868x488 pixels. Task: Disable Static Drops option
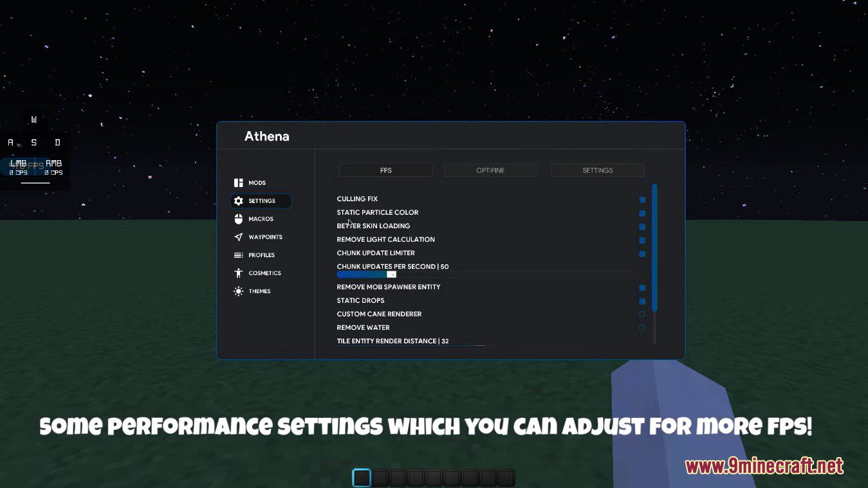tap(642, 302)
